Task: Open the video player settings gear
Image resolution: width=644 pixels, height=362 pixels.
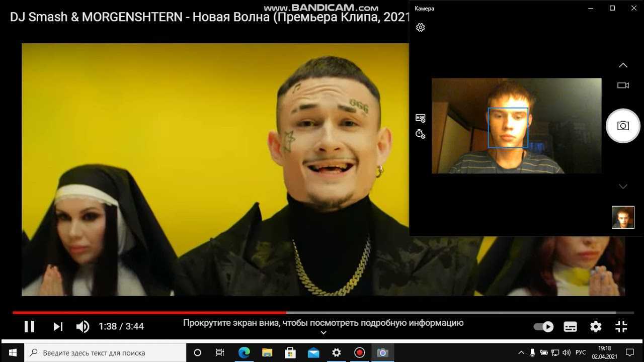Action: (596, 327)
